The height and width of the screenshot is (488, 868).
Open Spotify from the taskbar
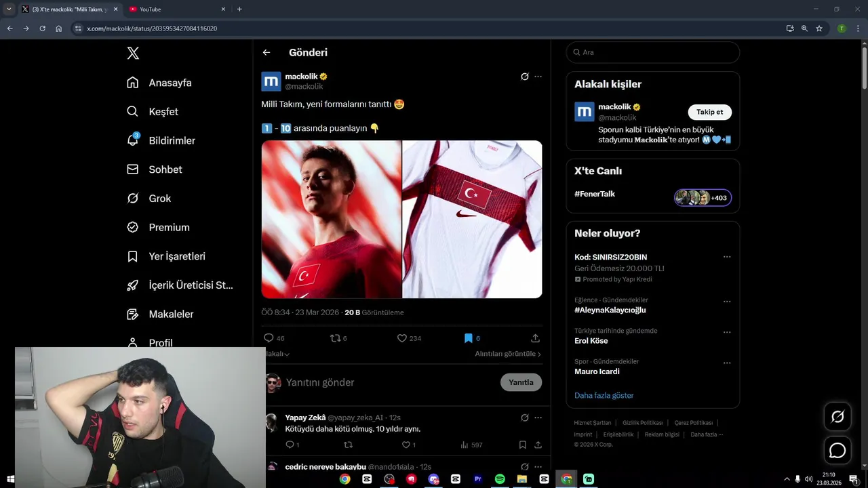pyautogui.click(x=500, y=479)
